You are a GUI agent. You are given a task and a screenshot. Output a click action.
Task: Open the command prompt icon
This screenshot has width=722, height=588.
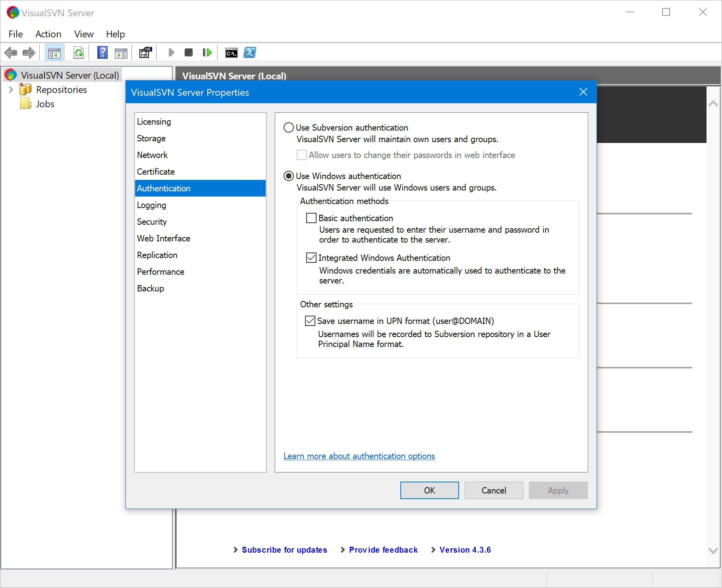coord(231,53)
